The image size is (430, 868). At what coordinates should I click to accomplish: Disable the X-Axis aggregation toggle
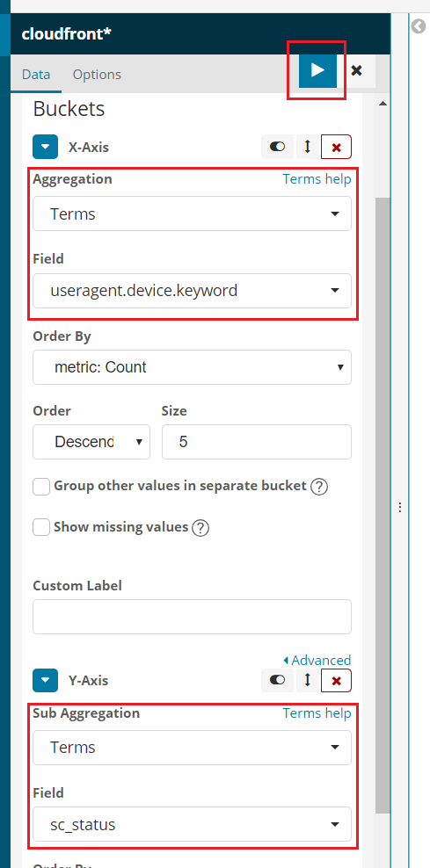(278, 148)
